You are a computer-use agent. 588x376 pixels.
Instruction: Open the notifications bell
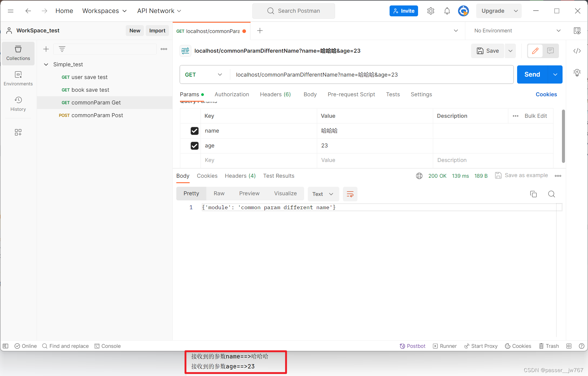click(447, 11)
